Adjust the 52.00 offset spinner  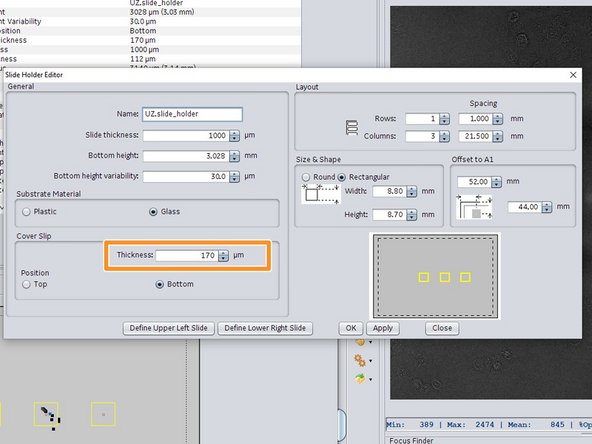(x=496, y=182)
